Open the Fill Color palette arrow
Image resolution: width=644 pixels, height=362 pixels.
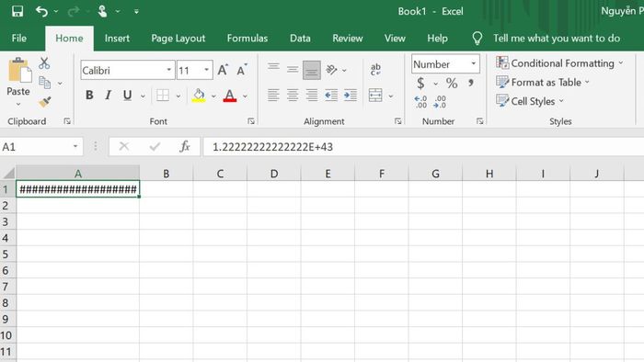213,96
